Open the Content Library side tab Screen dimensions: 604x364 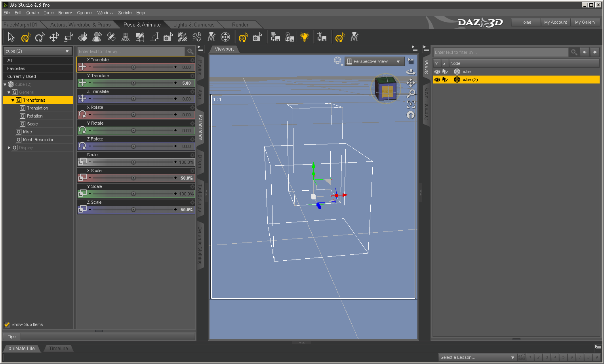coord(427,104)
